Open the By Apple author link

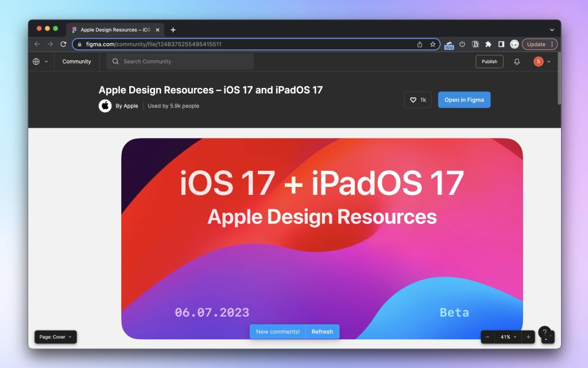point(127,106)
